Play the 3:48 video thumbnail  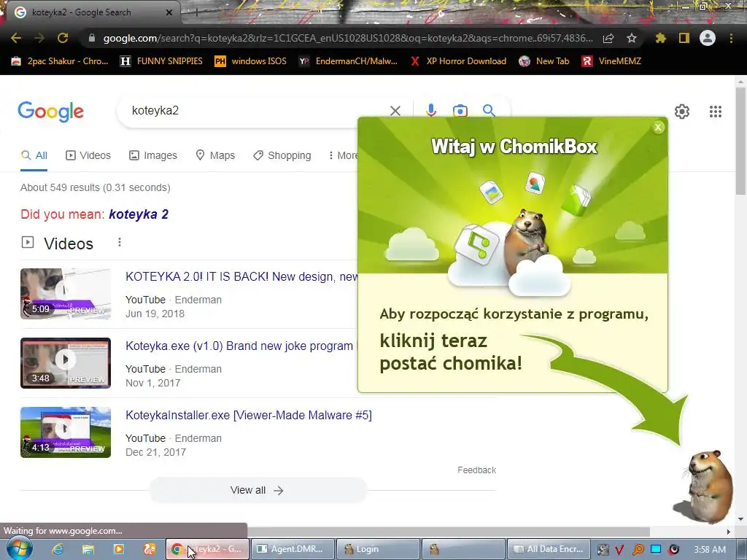pos(66,363)
